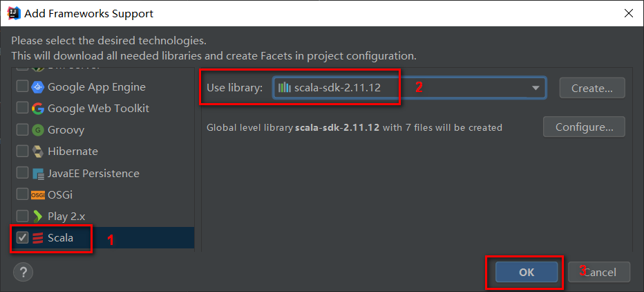This screenshot has width=644, height=292.
Task: Click the Play 2.x icon
Action: click(37, 216)
